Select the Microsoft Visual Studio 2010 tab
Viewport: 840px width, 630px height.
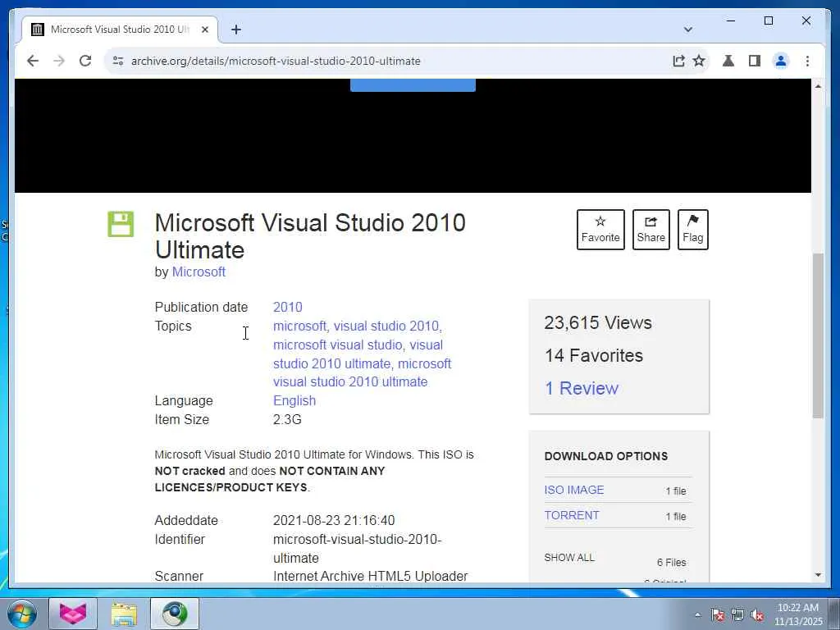coord(120,30)
